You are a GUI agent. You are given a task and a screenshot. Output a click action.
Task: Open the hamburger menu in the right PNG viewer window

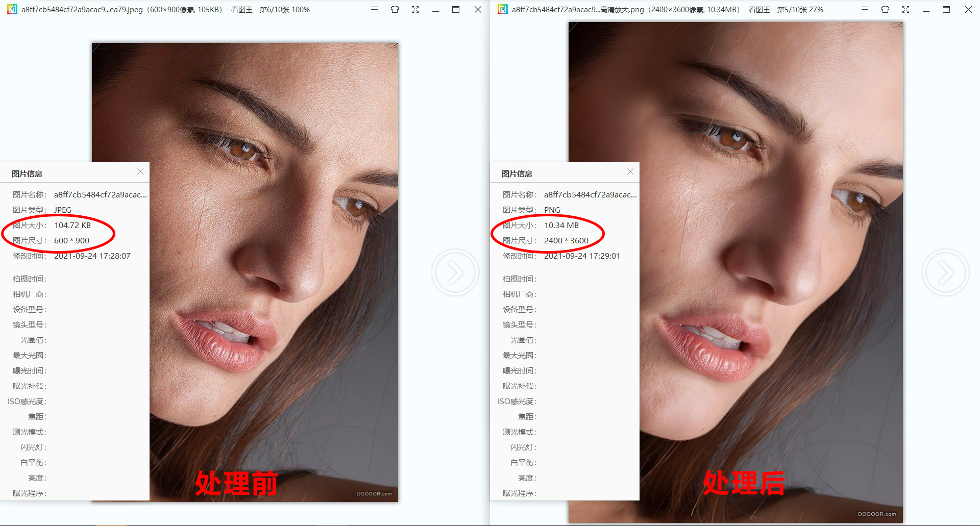[865, 10]
